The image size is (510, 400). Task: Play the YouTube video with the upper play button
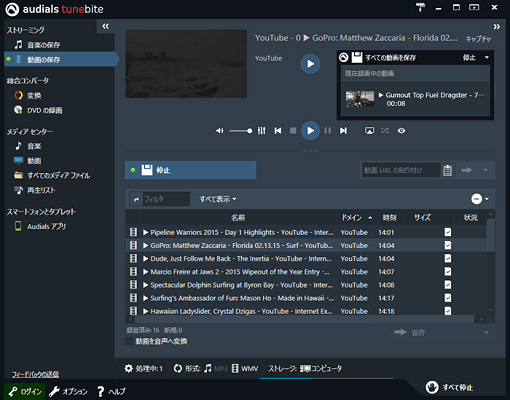(310, 64)
